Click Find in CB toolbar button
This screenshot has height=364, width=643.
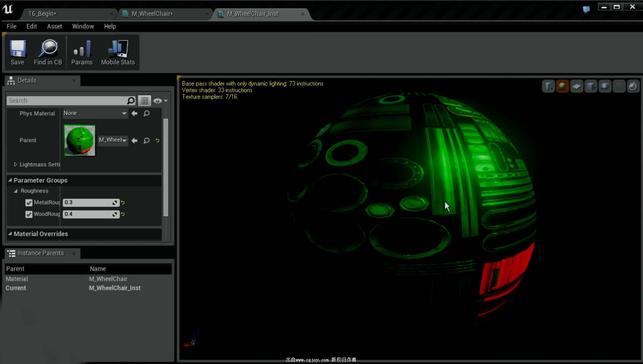[x=48, y=52]
